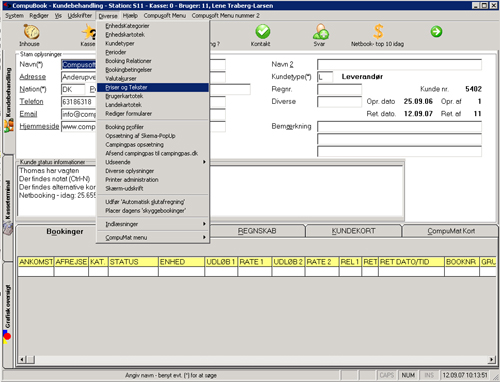Click the Email link label
This screenshot has width=500, height=382.
pos(28,114)
